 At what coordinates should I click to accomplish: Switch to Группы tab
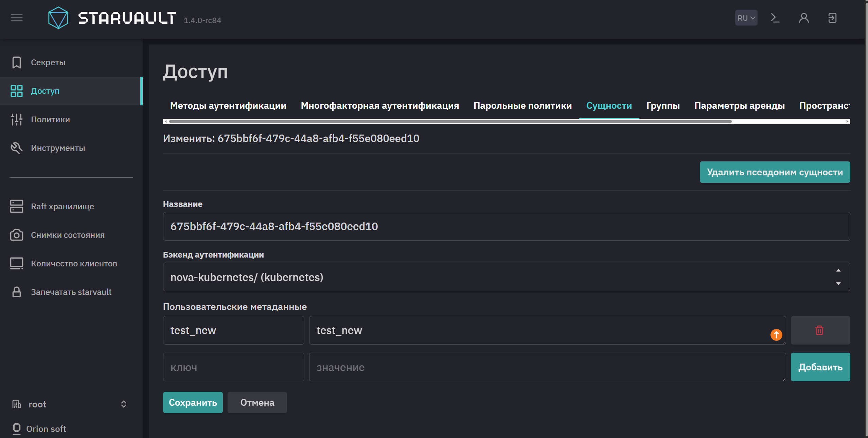[663, 106]
